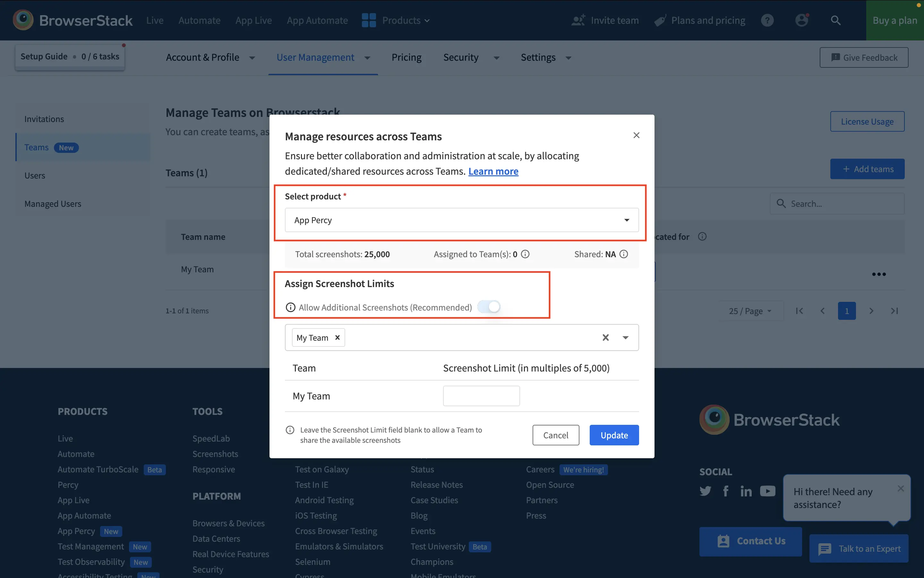Open BrowserStack YouTube channel
The width and height of the screenshot is (924, 578).
[767, 491]
